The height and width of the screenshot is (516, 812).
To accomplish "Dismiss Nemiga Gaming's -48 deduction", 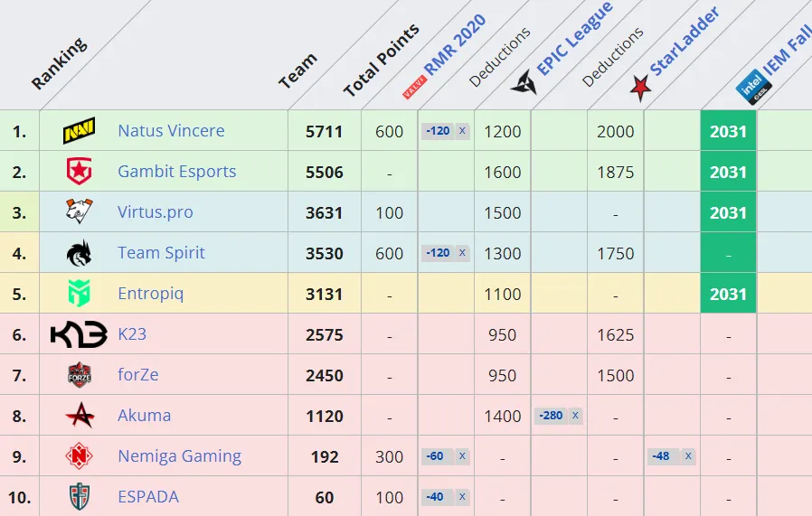I will pos(688,456).
